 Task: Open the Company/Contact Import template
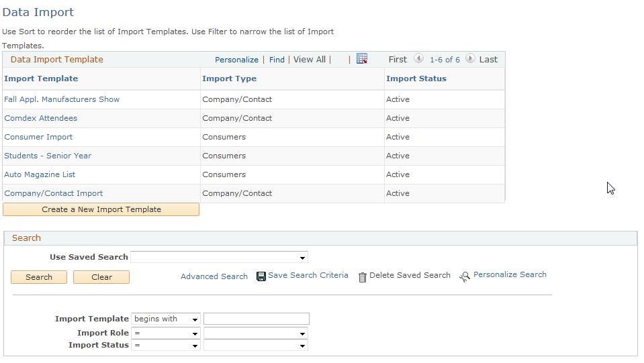coord(54,193)
